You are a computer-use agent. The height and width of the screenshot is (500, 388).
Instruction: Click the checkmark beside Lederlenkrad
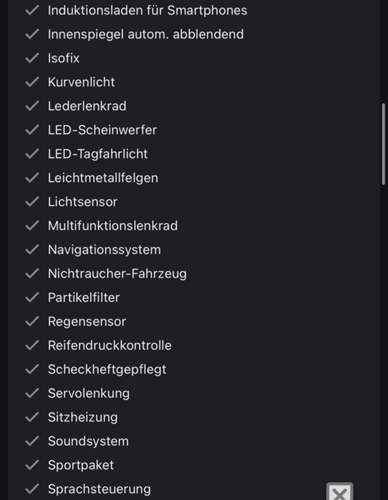tap(32, 106)
